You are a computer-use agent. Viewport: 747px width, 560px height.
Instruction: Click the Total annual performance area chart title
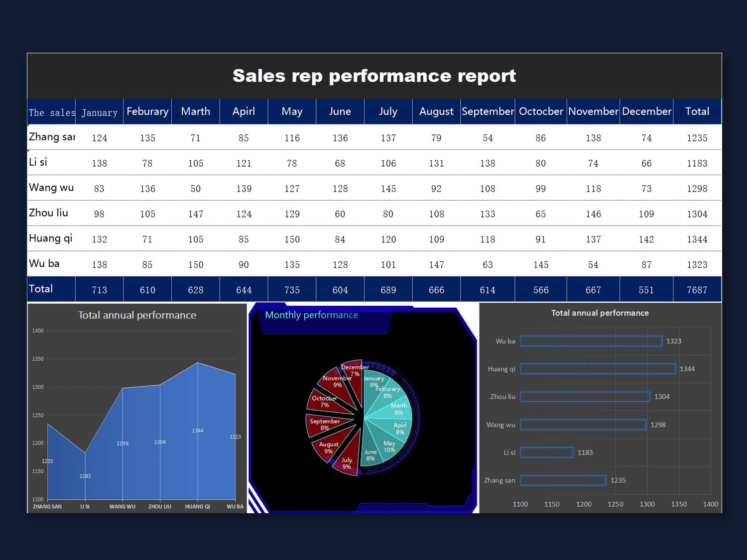(136, 315)
